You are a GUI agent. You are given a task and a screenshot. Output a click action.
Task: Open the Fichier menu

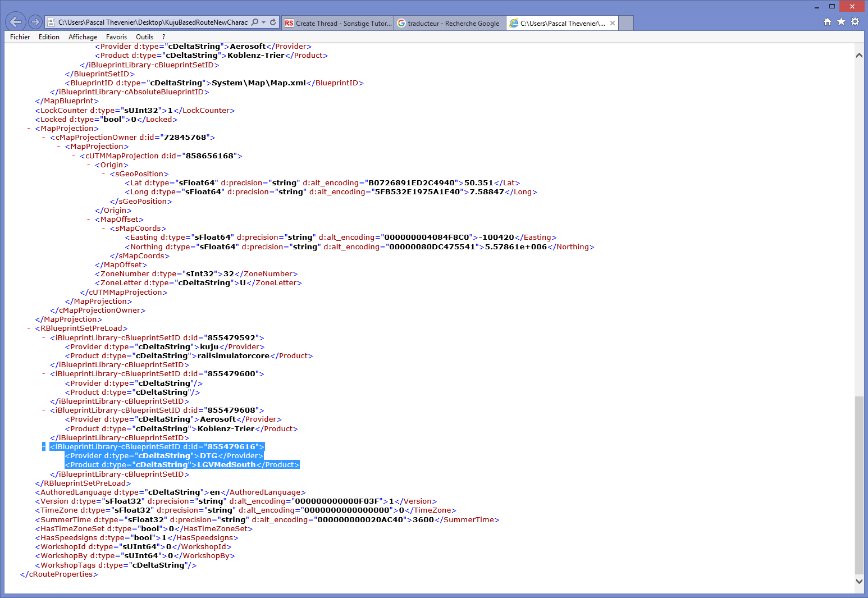(20, 37)
